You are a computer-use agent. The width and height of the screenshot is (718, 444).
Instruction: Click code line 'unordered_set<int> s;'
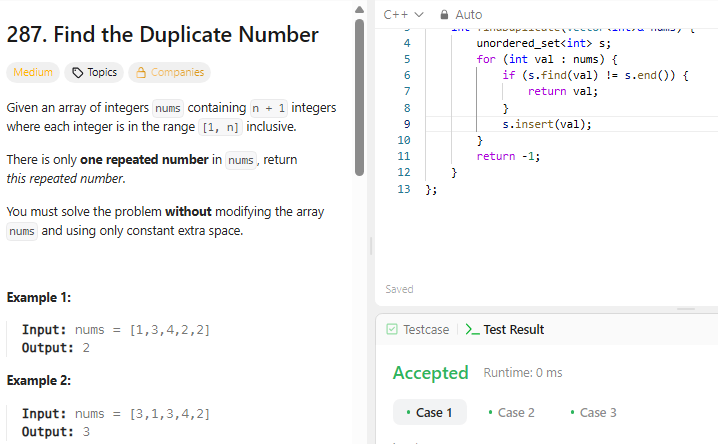[544, 43]
